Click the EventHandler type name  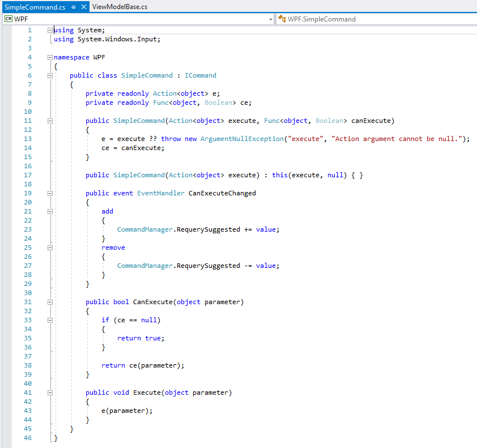click(161, 193)
